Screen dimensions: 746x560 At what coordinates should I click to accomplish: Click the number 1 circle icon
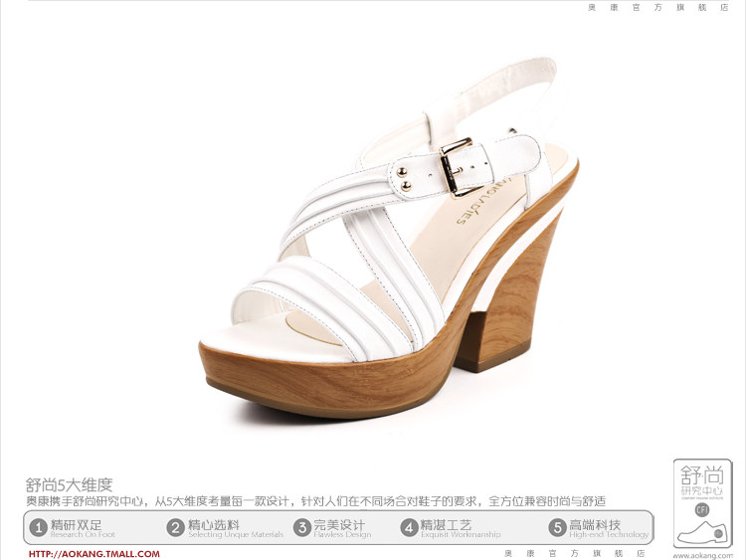coord(39,527)
